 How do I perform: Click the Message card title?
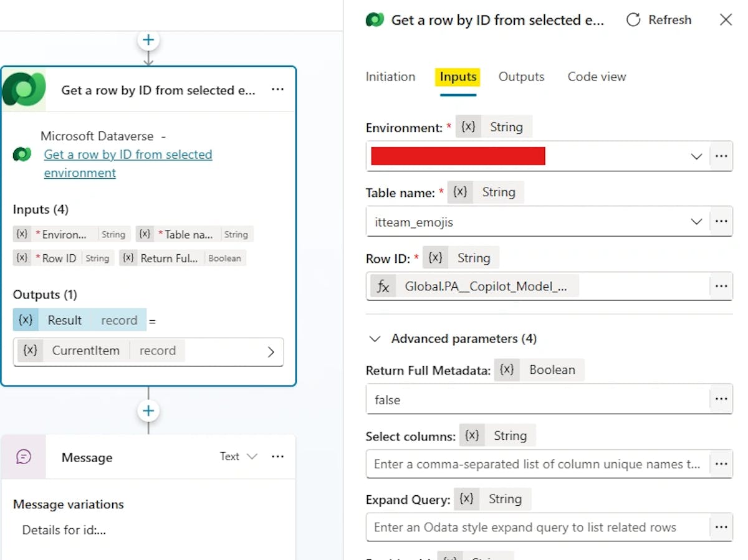tap(87, 457)
